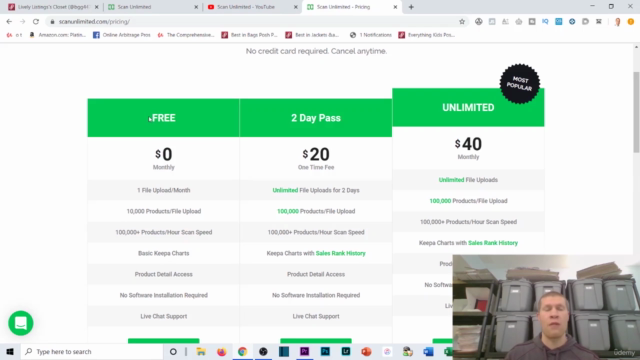The height and width of the screenshot is (360, 640).
Task: Open the Amazon.com: Platin... bookmark
Action: pos(58,35)
